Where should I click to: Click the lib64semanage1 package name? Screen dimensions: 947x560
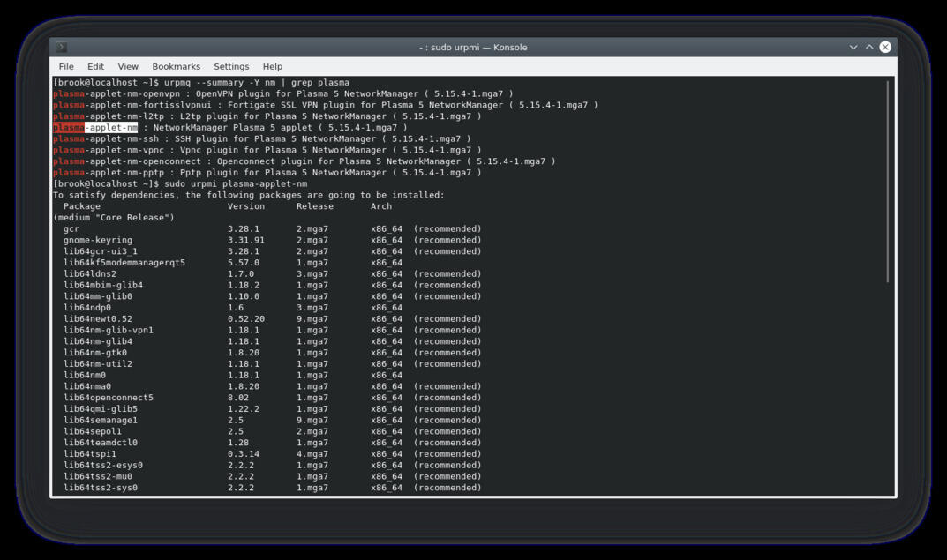pos(101,421)
